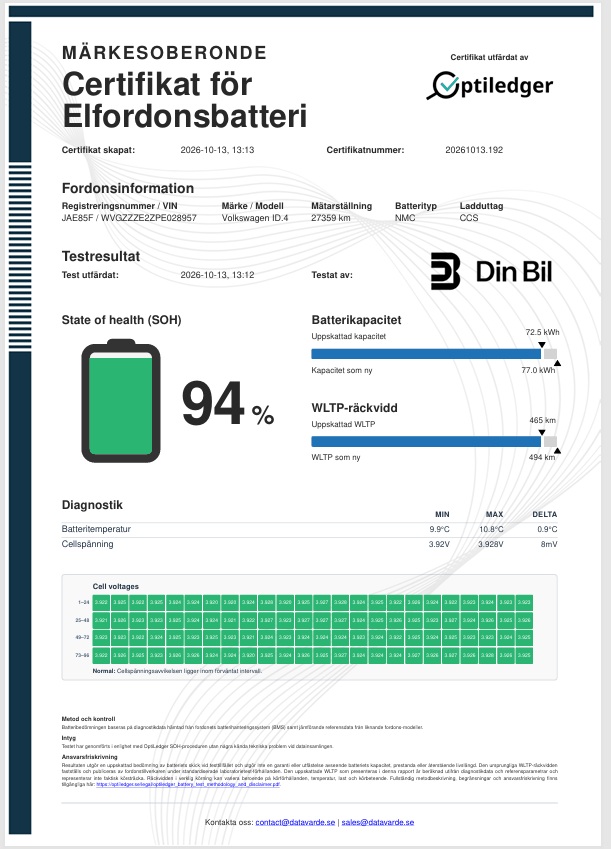The image size is (611, 849).
Task: Click the marker beside 494 km
Action: (x=557, y=450)
